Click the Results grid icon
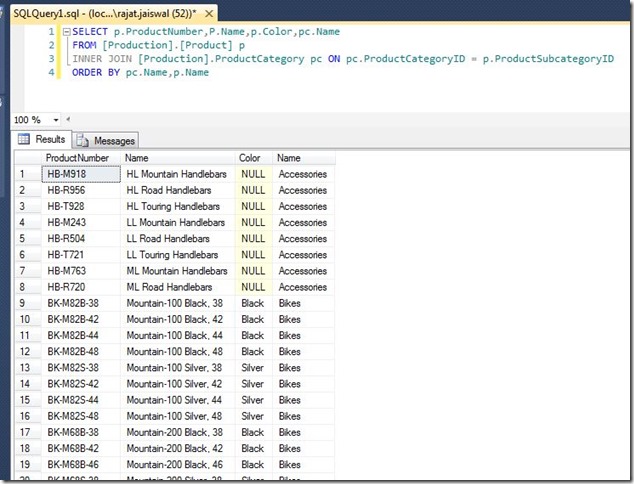The width and height of the screenshot is (634, 484). click(x=24, y=139)
